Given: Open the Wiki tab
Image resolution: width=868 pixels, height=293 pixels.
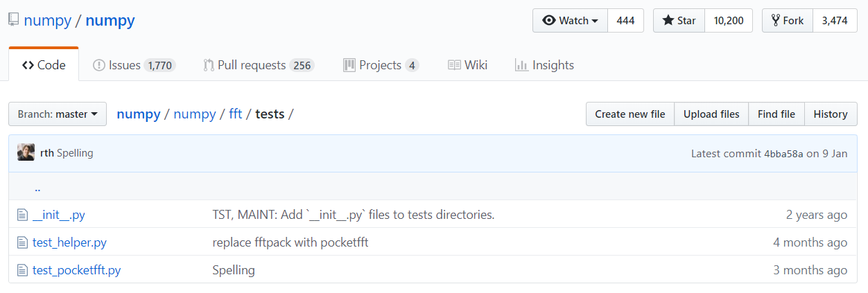Looking at the screenshot, I should tap(467, 65).
